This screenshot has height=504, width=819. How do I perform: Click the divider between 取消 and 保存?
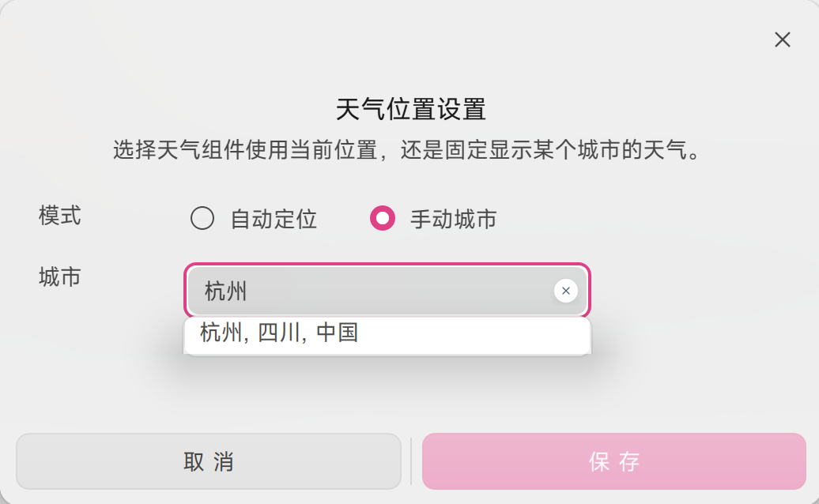click(x=411, y=461)
